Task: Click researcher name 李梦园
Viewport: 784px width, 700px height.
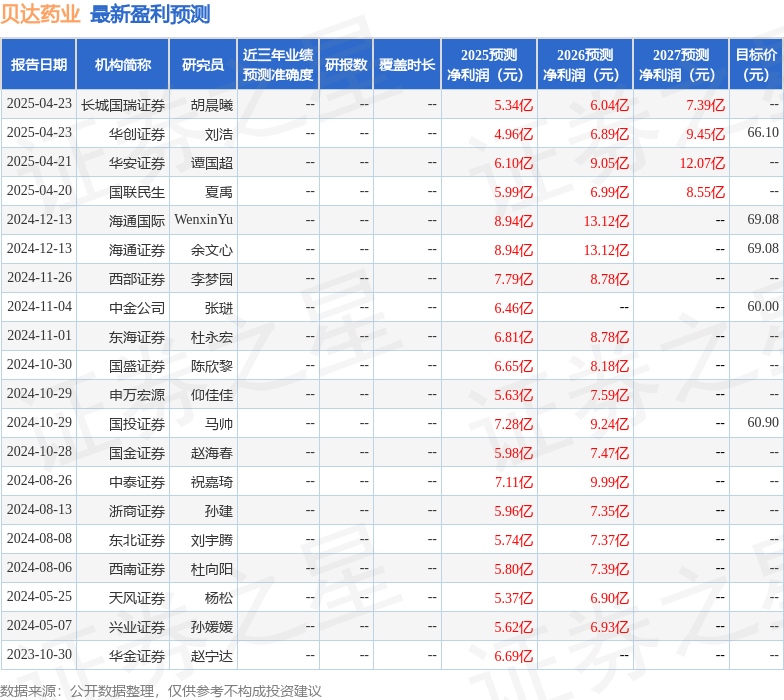Action: 212,279
